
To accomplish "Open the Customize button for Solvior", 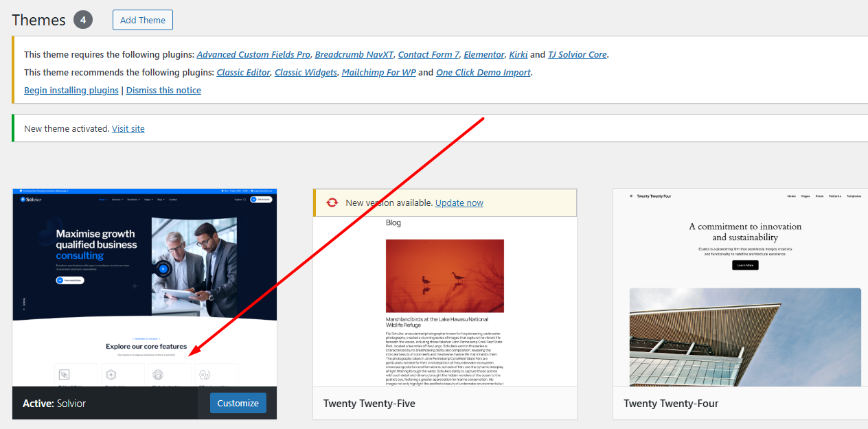I will (x=238, y=403).
